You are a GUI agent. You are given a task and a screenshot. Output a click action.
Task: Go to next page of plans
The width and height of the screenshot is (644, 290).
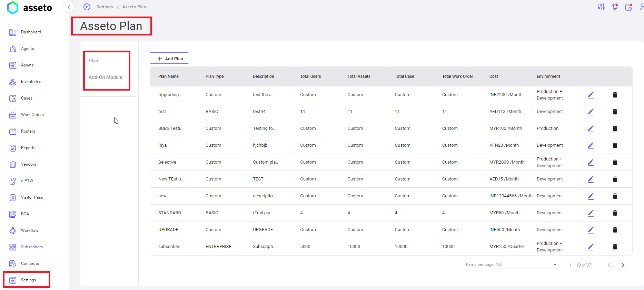tap(623, 265)
